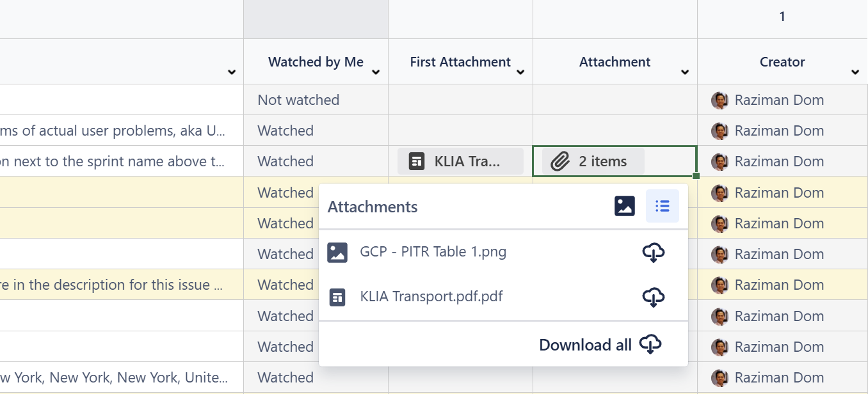Click the Creator column header
The width and height of the screenshot is (868, 394).
[782, 62]
